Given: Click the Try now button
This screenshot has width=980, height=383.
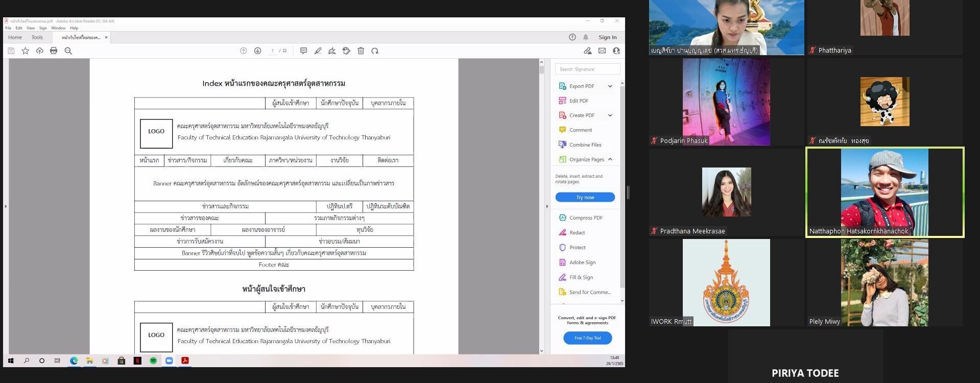Looking at the screenshot, I should point(585,197).
